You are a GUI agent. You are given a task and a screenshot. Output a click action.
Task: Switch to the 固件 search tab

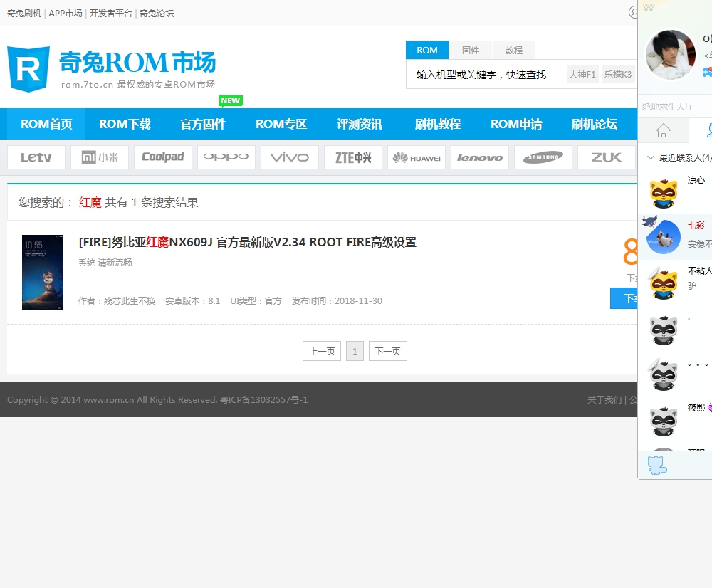pyautogui.click(x=471, y=50)
